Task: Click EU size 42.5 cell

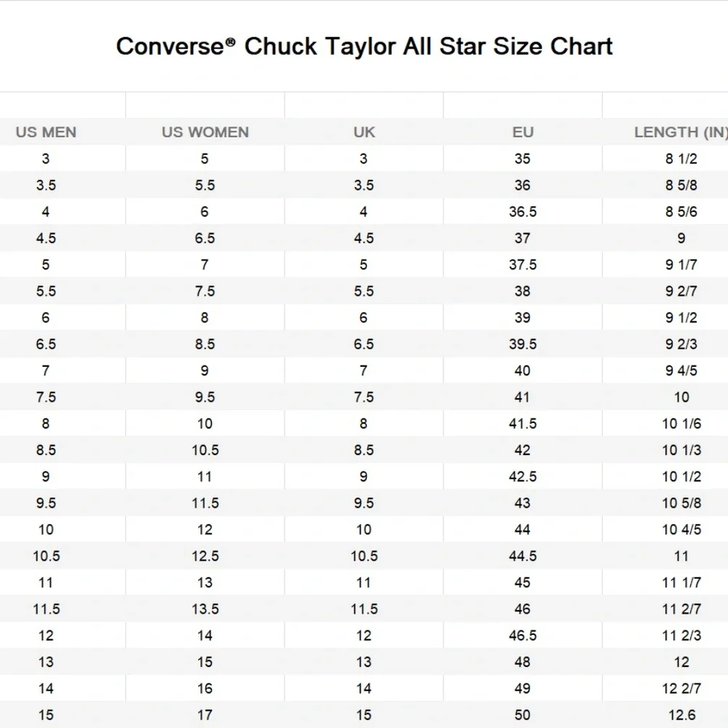Action: (x=523, y=477)
